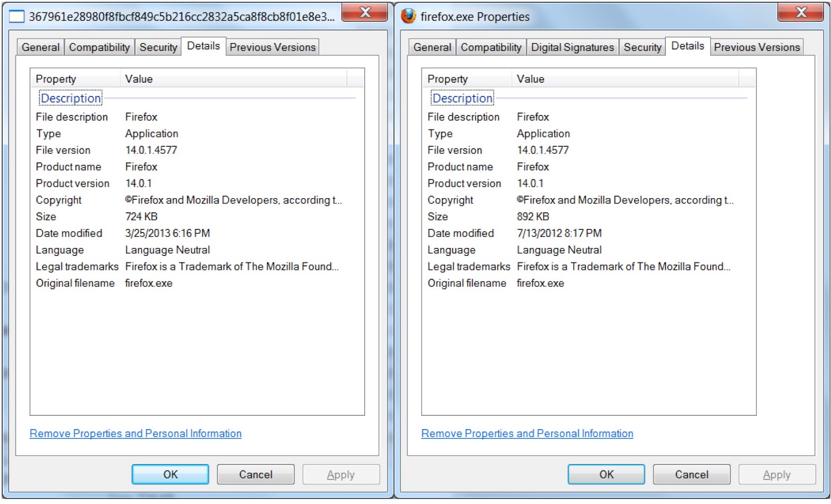Click Property column header in firefox.exe Properties

pyautogui.click(x=467, y=79)
